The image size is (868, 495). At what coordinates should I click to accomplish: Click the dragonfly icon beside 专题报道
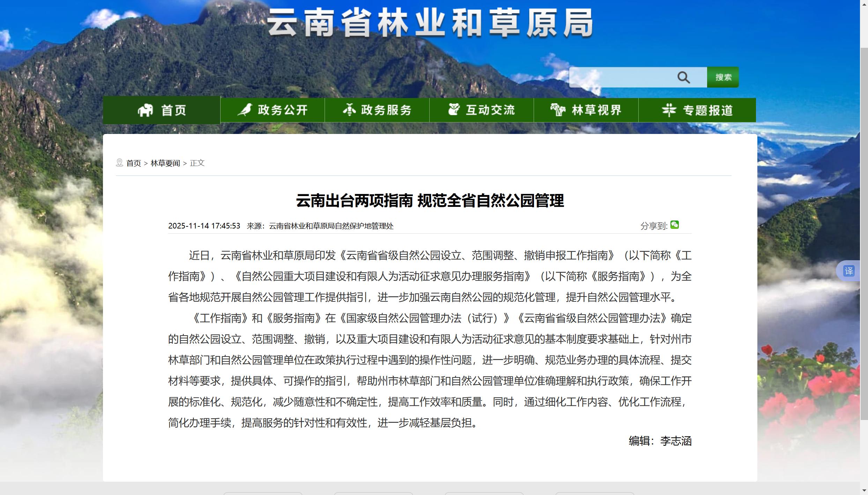pos(669,110)
